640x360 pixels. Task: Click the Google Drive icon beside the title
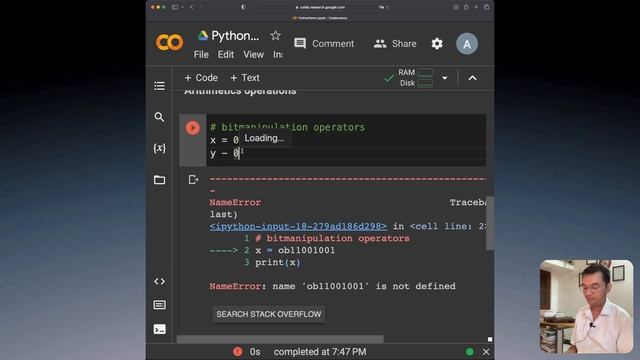point(203,36)
